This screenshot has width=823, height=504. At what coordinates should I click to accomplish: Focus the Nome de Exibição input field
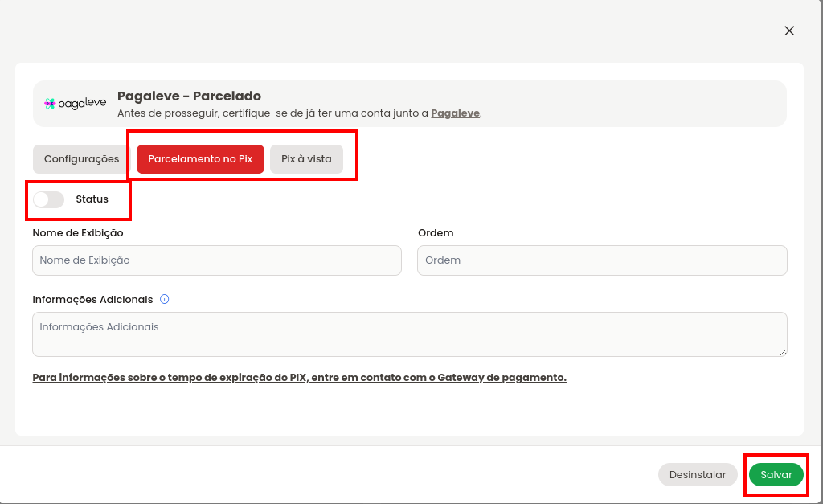click(x=217, y=260)
